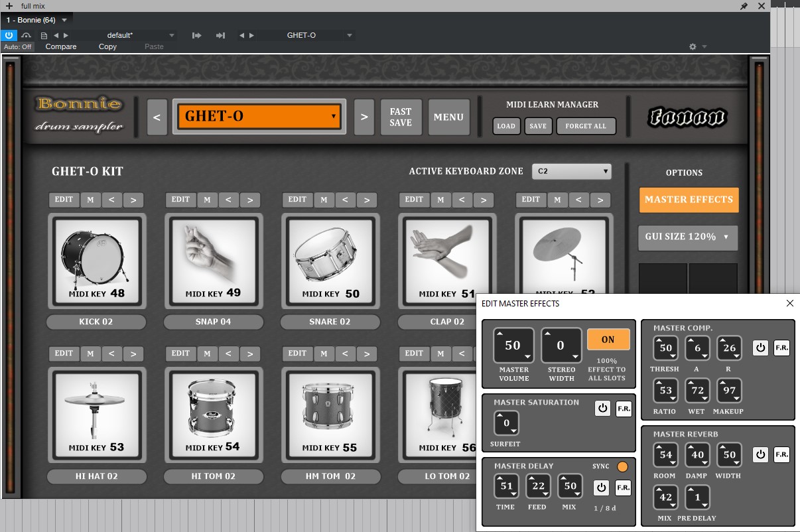
Task: Click the kick drum pad image
Action: (x=96, y=255)
